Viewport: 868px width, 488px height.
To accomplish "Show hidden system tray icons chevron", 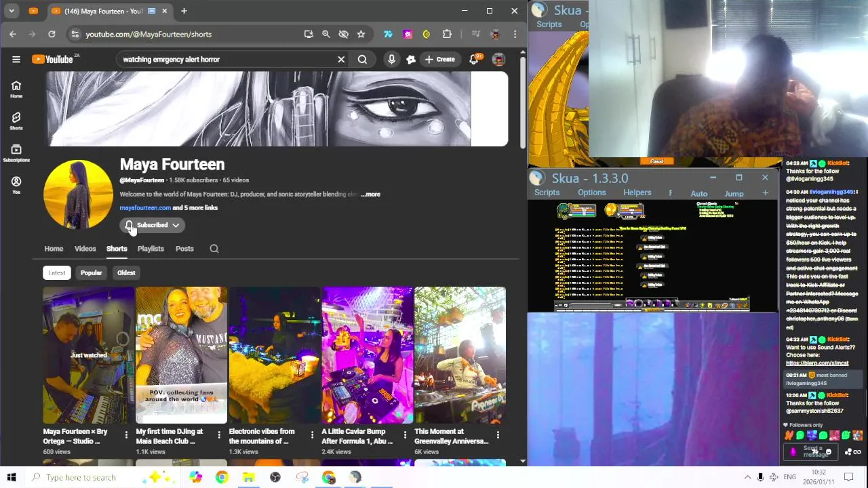I will [747, 477].
